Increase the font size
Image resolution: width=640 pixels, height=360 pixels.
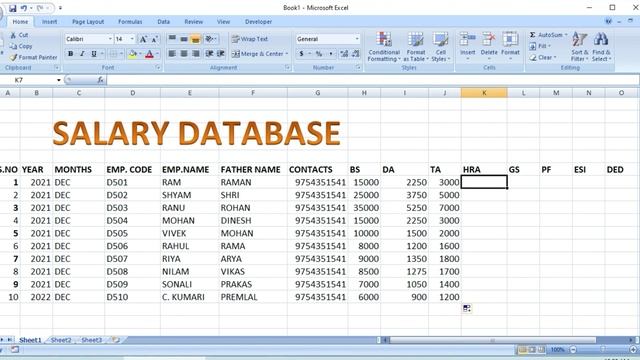point(143,39)
